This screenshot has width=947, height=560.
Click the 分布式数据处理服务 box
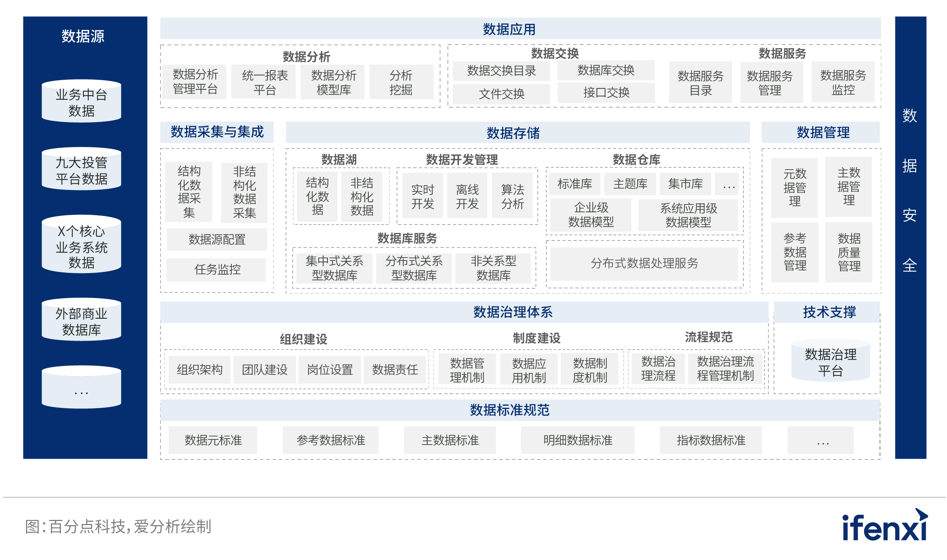pyautogui.click(x=644, y=264)
